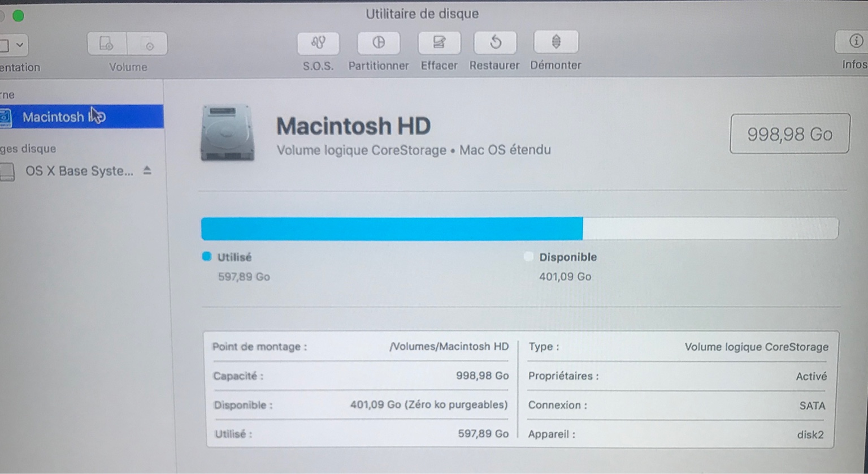Click the 998,98 Go capacity box

[x=789, y=134]
